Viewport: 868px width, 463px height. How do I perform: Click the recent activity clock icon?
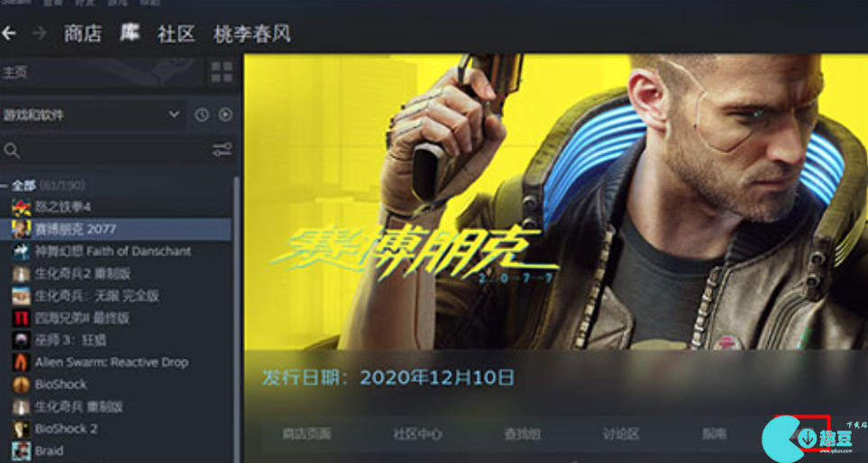(202, 114)
